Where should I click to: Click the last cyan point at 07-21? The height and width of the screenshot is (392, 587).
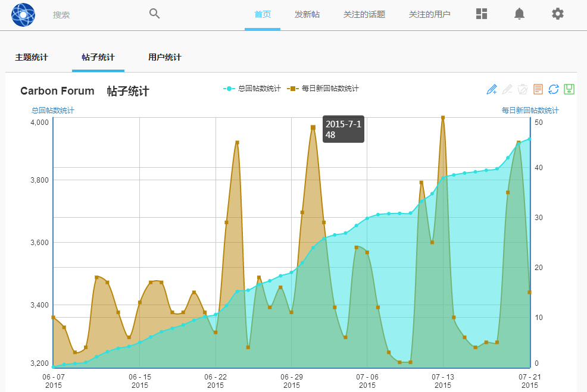pos(529,139)
